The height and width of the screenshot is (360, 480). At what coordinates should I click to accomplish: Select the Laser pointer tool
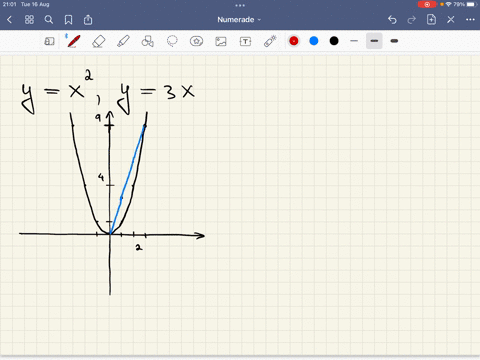tap(270, 41)
